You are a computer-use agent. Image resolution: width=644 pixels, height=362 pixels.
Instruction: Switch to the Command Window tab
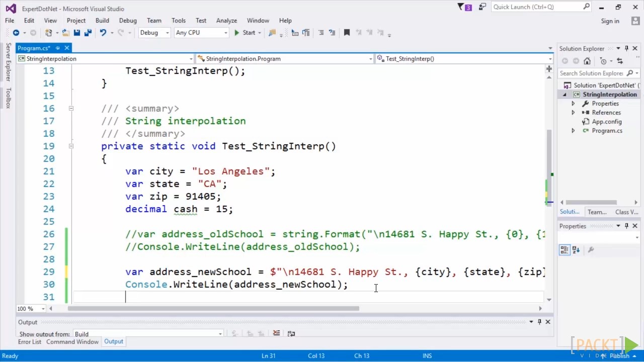72,342
